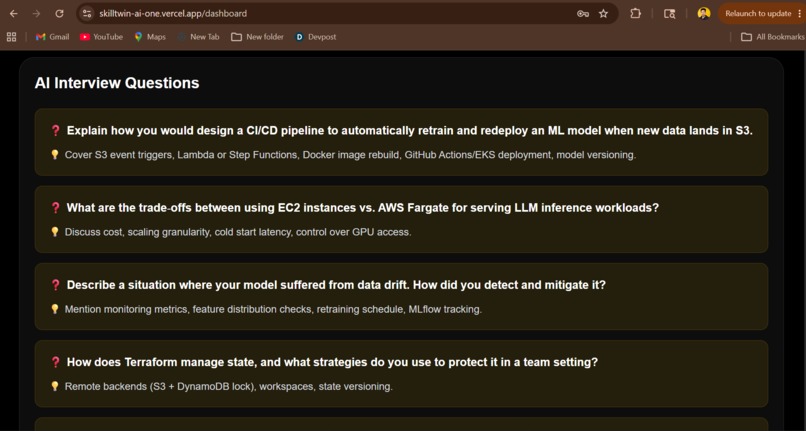
Task: Open the All Bookmarks folder
Action: pos(773,37)
